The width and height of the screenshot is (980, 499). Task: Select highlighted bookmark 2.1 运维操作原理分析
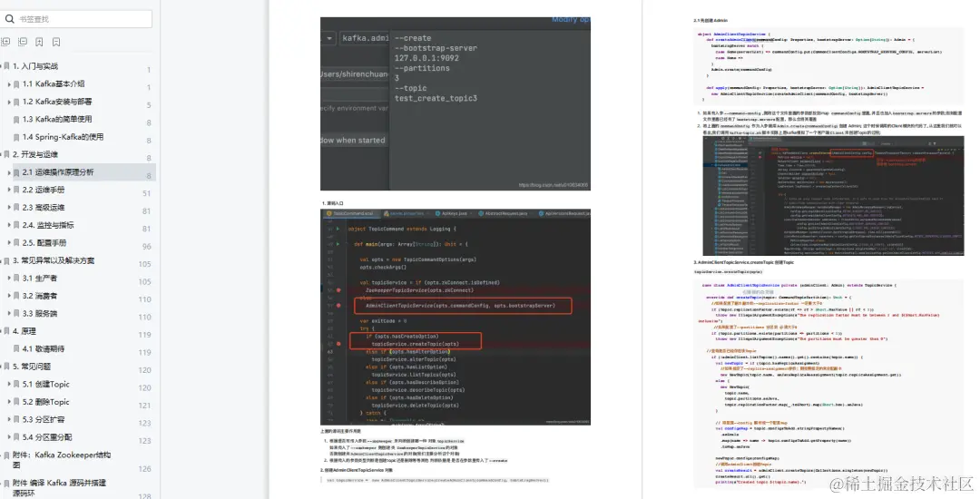(58, 172)
